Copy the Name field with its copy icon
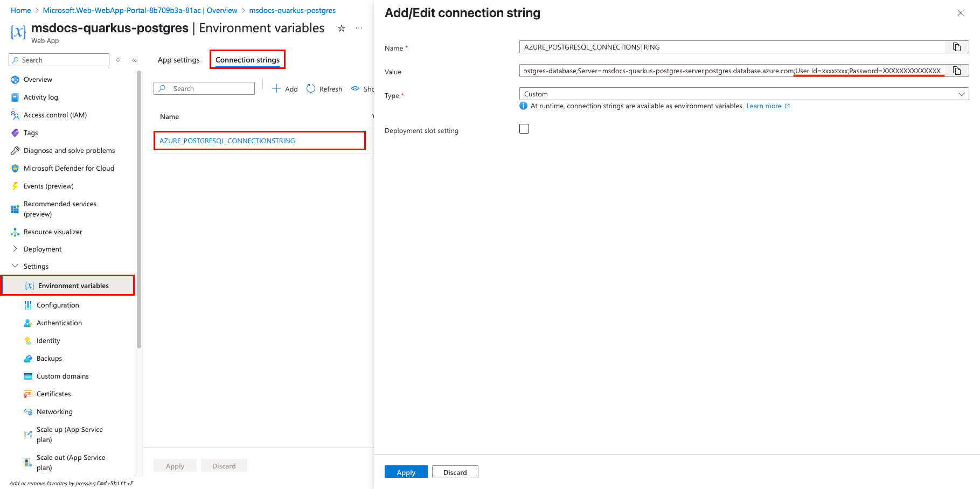This screenshot has height=489, width=980. point(957,47)
